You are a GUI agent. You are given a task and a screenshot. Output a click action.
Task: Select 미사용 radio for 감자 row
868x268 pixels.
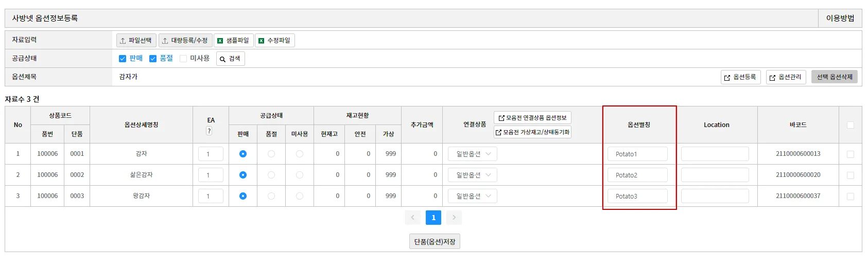300,154
